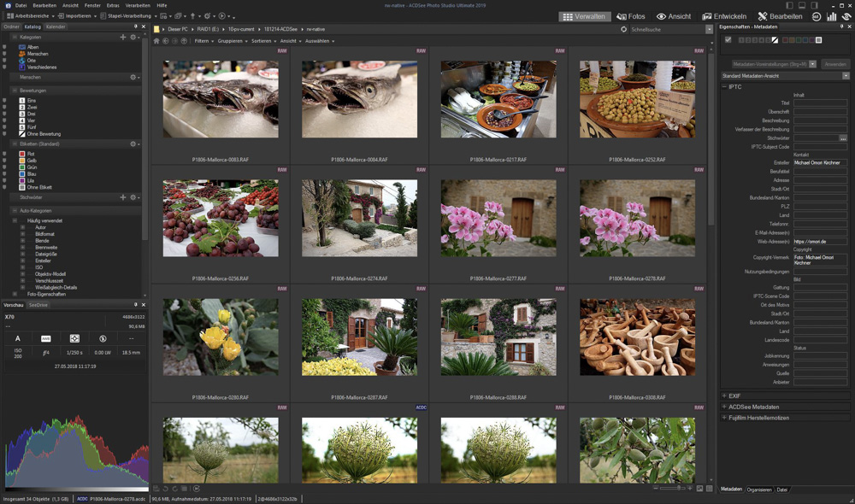
Task: Switch to the Verwalten mode
Action: (x=585, y=16)
